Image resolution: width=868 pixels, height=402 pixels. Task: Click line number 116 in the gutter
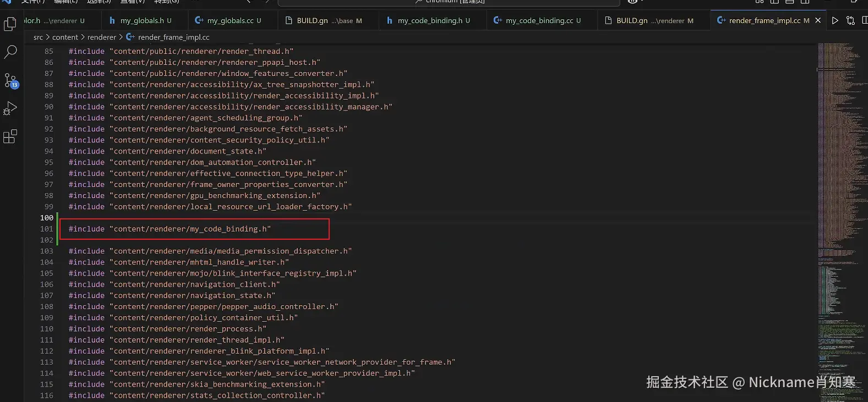point(47,395)
